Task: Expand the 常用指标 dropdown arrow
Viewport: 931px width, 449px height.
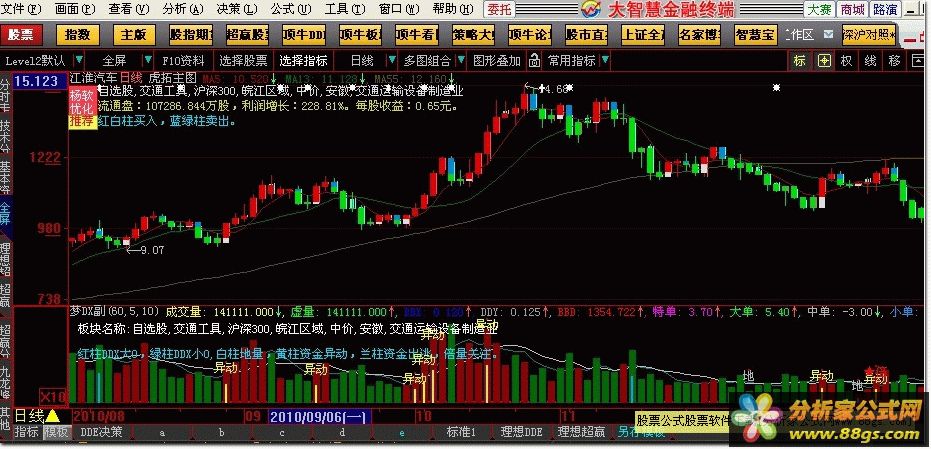Action: tap(604, 61)
